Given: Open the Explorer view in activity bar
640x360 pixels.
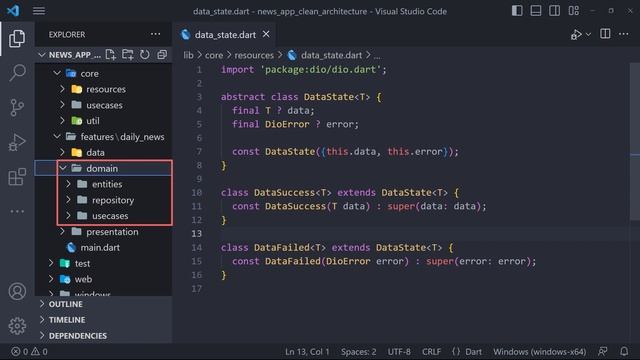Looking at the screenshot, I should (17, 38).
